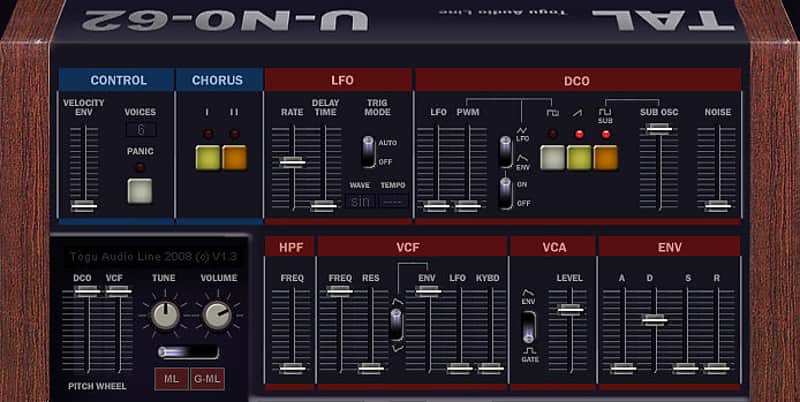The image size is (800, 402).
Task: Click the ML button
Action: pyautogui.click(x=171, y=379)
